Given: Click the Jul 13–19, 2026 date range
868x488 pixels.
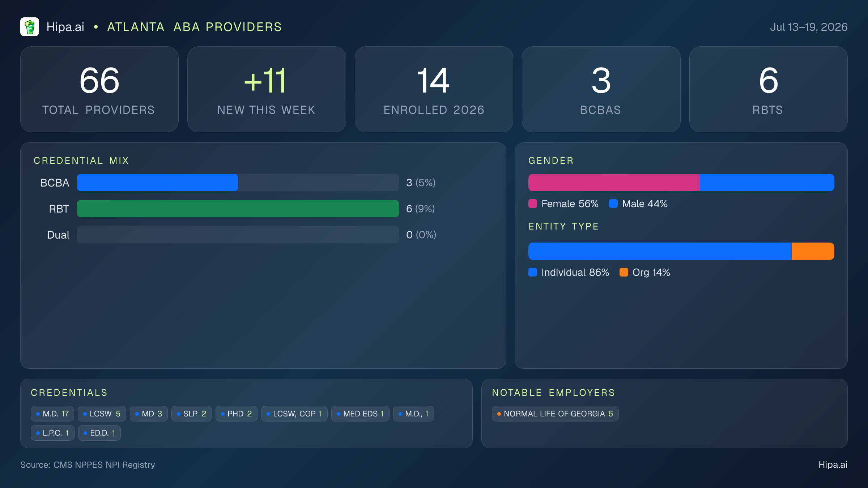Looking at the screenshot, I should (809, 27).
